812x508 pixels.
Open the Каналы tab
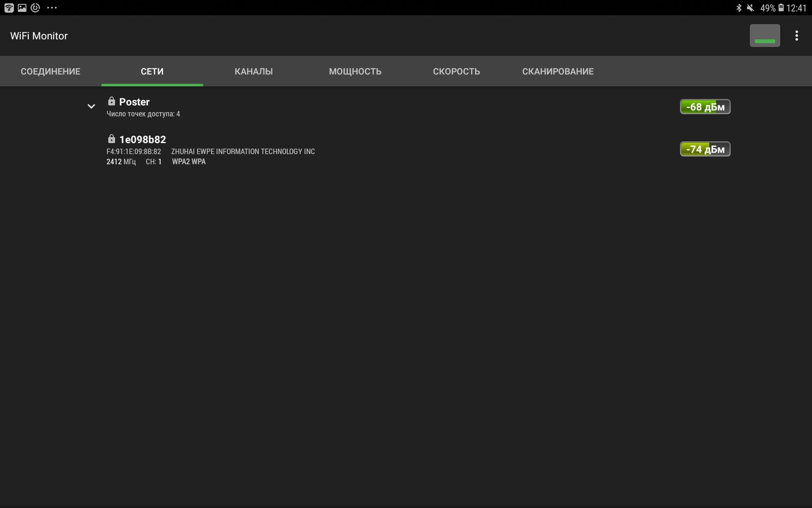coord(253,71)
